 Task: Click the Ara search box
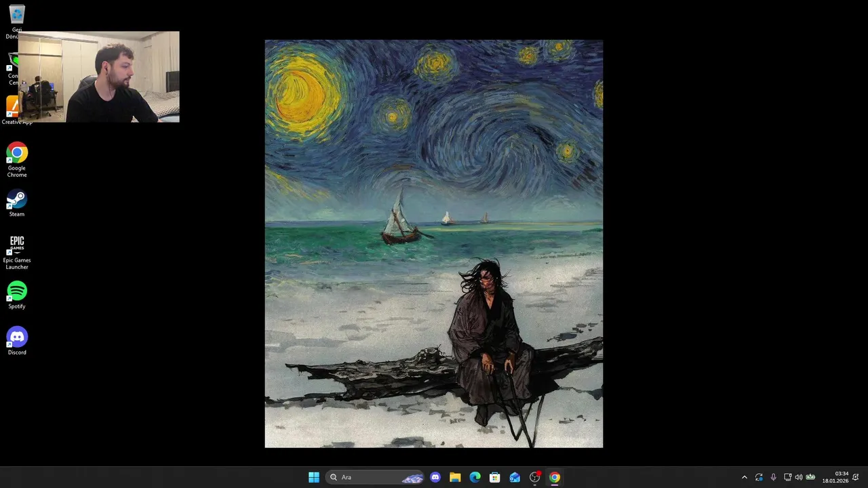(x=375, y=477)
